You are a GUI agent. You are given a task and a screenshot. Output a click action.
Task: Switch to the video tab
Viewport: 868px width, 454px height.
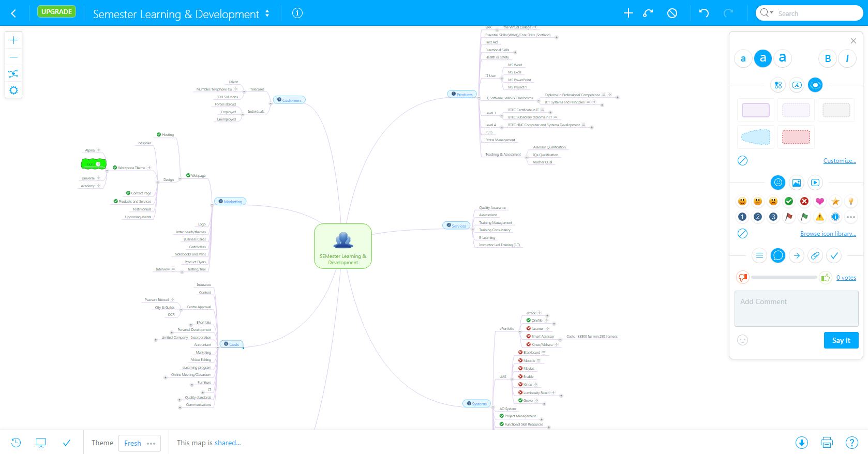815,183
